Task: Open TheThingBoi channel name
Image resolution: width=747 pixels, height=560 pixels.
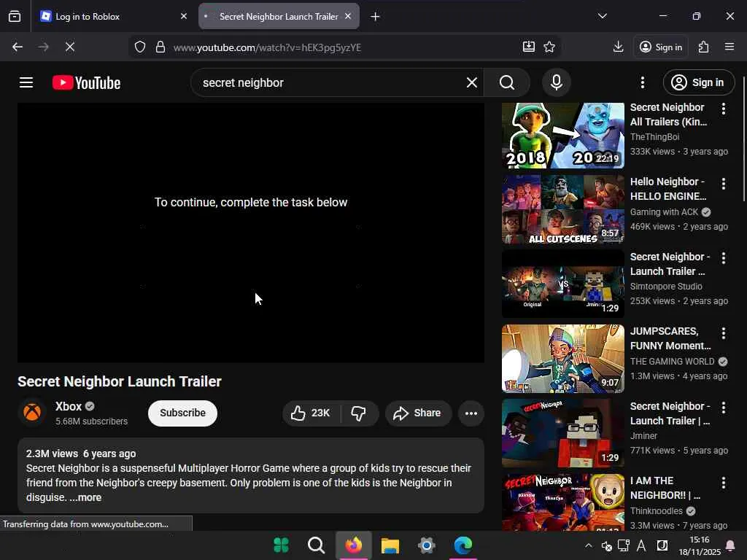Action: click(x=654, y=137)
